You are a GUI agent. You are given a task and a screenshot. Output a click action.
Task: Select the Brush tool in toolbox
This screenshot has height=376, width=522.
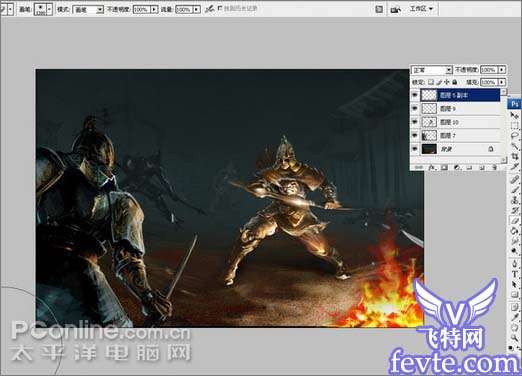point(515,190)
